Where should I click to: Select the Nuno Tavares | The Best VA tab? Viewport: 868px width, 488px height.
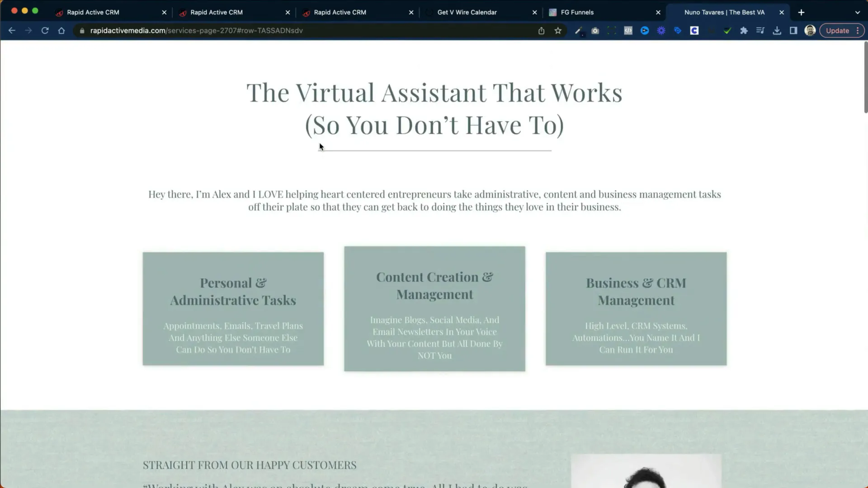click(728, 12)
